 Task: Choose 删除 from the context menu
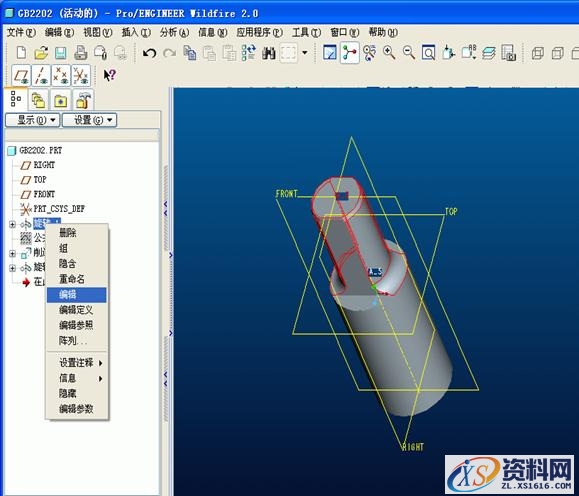(x=76, y=233)
